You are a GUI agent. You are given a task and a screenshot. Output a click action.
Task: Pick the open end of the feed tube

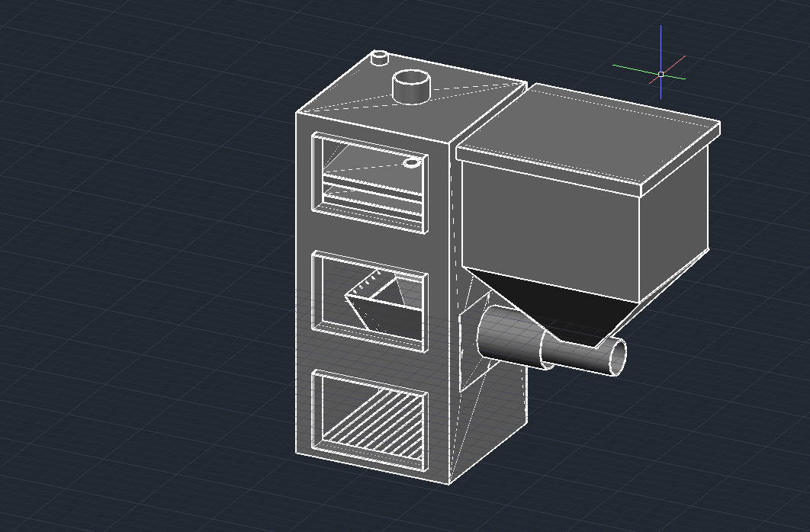click(x=618, y=357)
